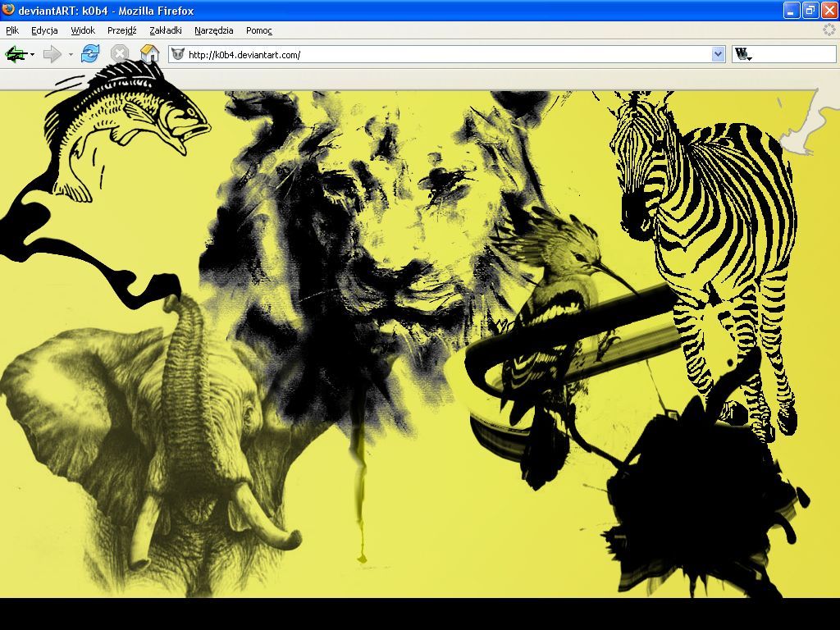Open the Edycja menu
Screen dimensions: 840x630
point(44,30)
